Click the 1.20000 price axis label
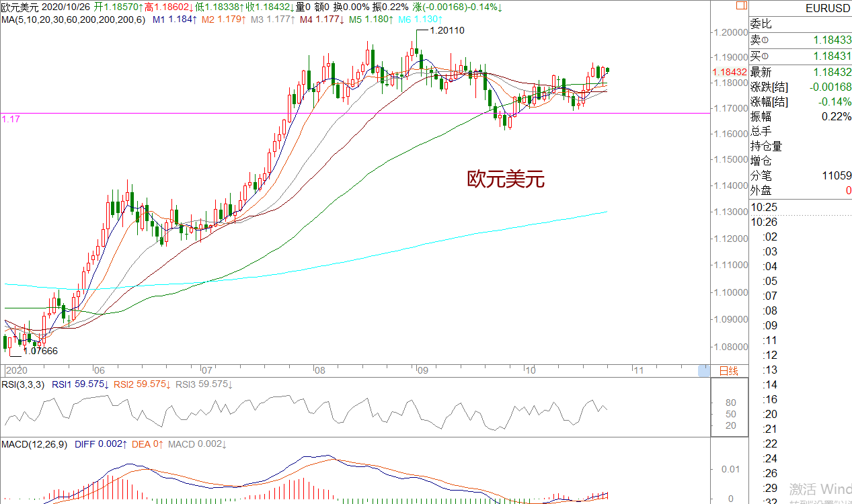The height and width of the screenshot is (504, 852). point(731,32)
